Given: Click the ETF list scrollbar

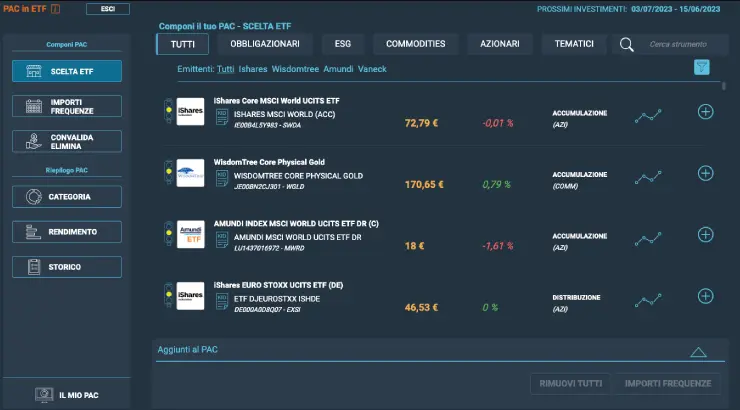Looking at the screenshot, I should [723, 86].
